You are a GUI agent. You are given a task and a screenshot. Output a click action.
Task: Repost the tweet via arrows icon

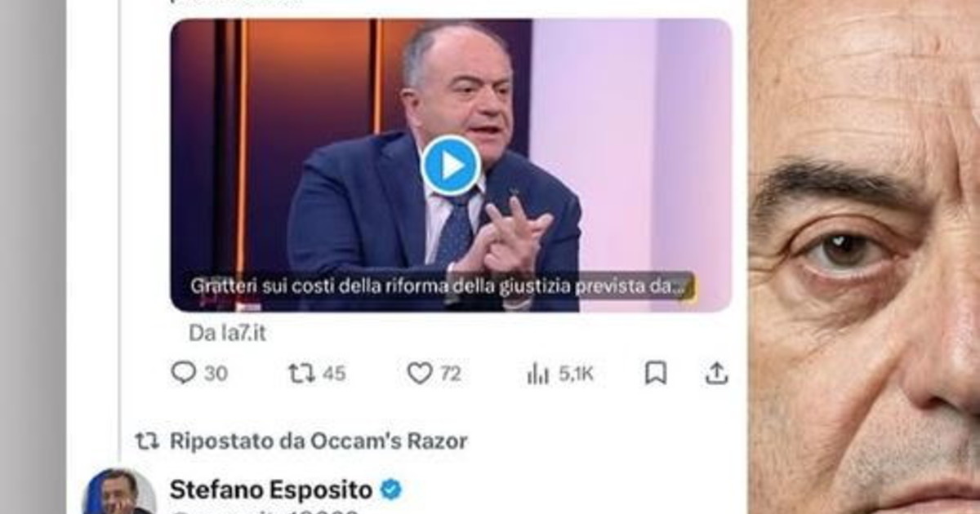tap(301, 373)
